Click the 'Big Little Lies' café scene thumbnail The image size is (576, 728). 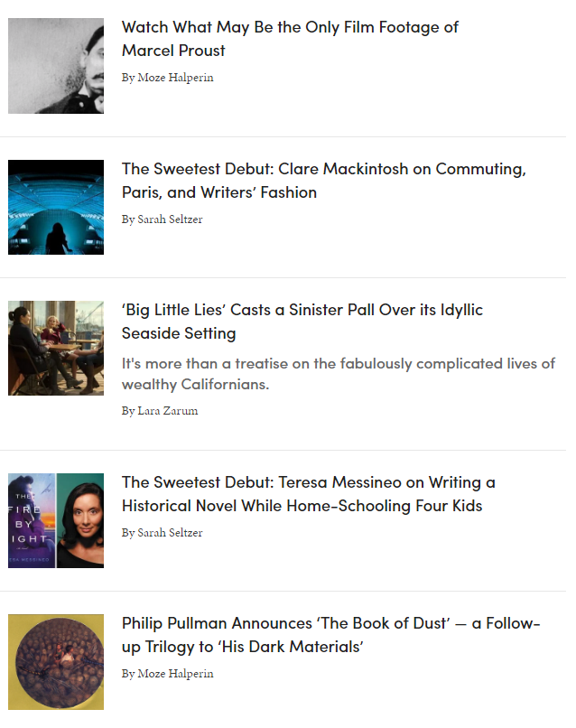click(x=56, y=348)
